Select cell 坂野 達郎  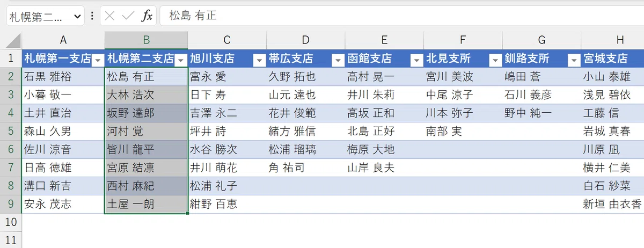point(147,113)
